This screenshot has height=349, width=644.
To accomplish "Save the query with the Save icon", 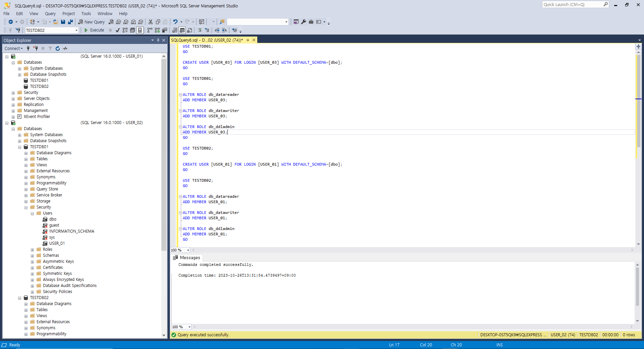I will pyautogui.click(x=63, y=22).
